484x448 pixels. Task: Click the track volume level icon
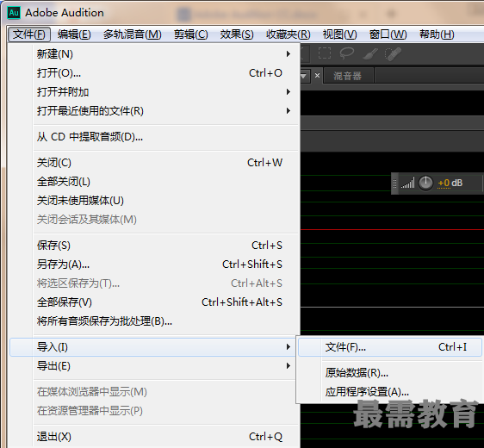click(x=407, y=184)
